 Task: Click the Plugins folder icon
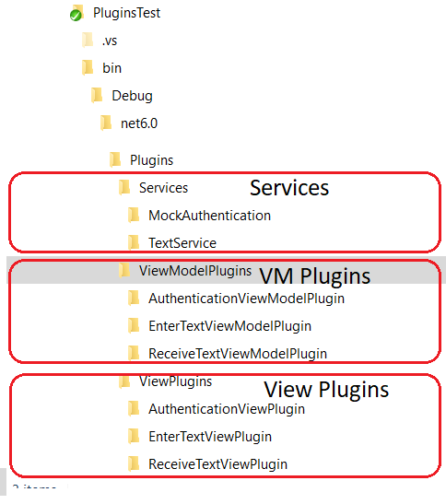click(115, 159)
